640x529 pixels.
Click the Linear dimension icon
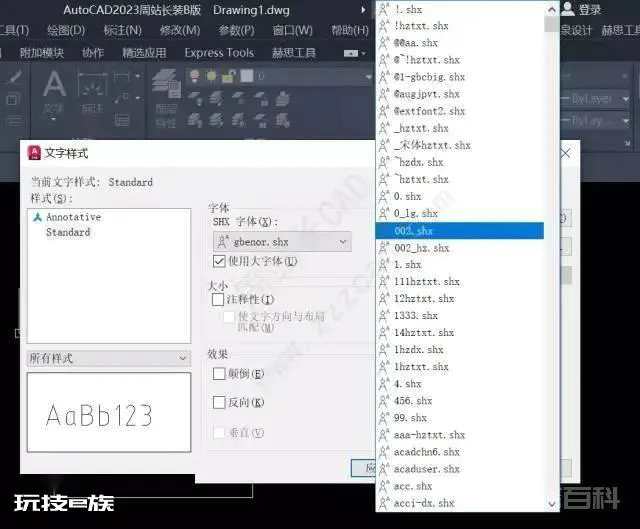tap(121, 76)
